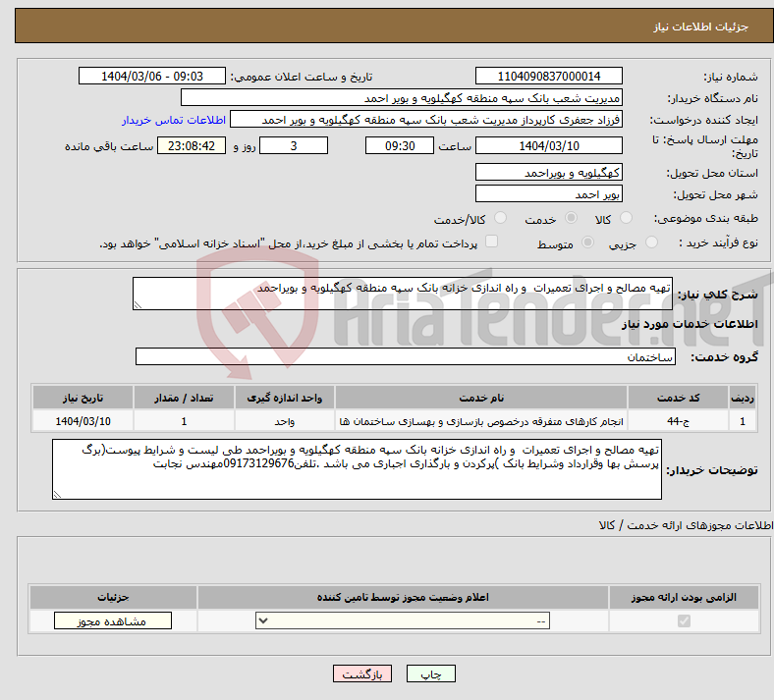Click the service code cell ج-44
The image size is (774, 700).
click(x=679, y=421)
